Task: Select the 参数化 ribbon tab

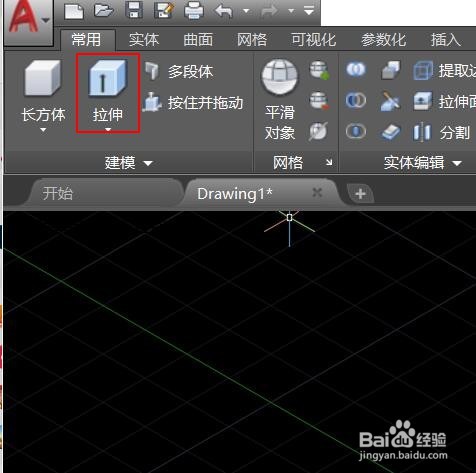Action: coord(384,40)
